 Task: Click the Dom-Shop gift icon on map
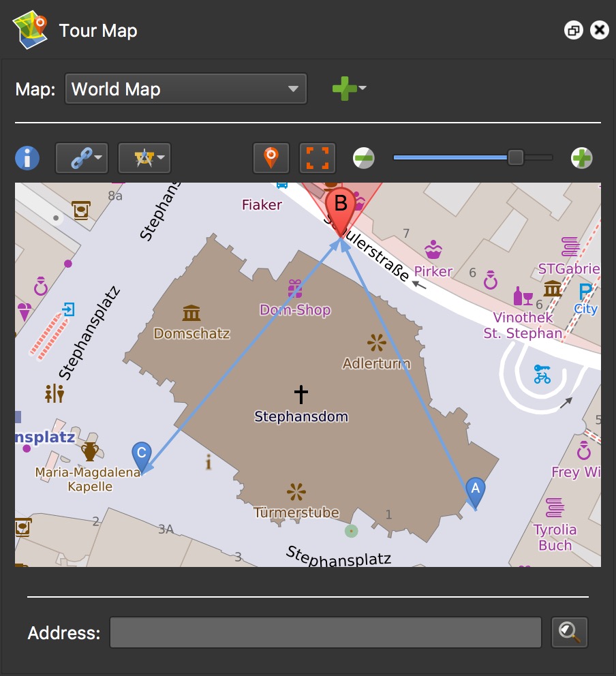point(295,289)
